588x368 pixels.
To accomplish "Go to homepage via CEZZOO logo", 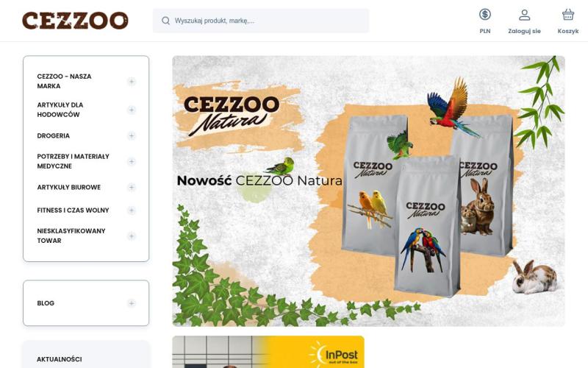I will pos(75,21).
